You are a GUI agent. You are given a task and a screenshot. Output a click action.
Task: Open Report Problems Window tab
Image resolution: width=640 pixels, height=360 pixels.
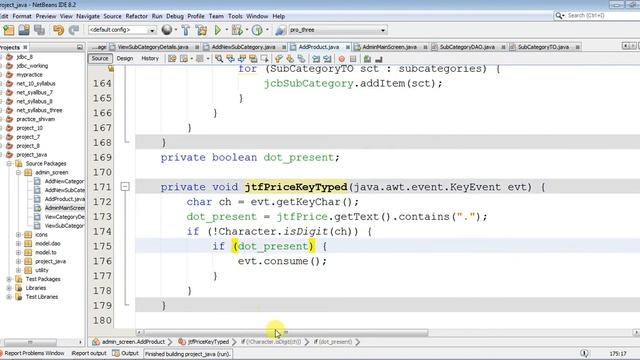tap(33, 353)
